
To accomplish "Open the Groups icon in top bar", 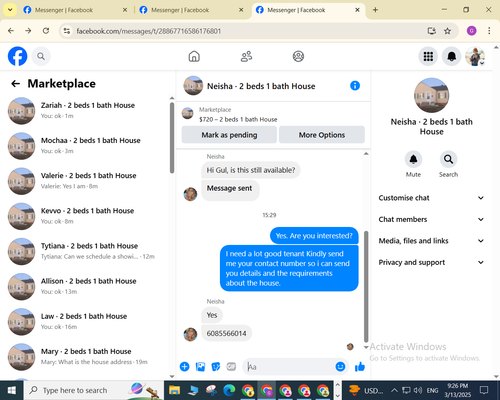I will coord(298,56).
